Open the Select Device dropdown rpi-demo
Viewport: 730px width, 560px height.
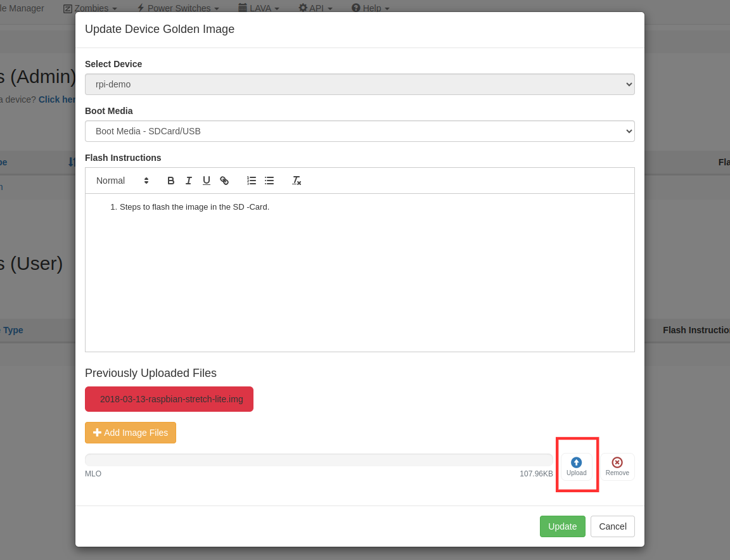[x=360, y=84]
